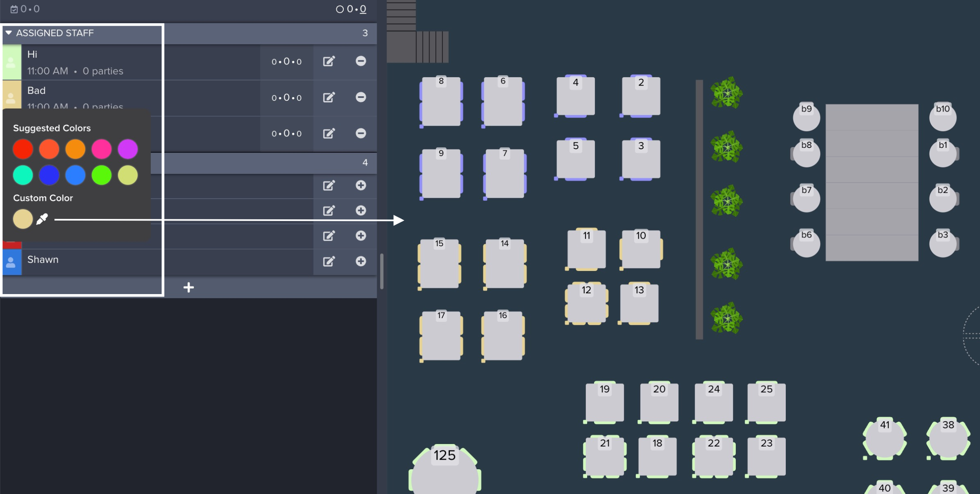Click minus icon on Hi row

(x=361, y=62)
